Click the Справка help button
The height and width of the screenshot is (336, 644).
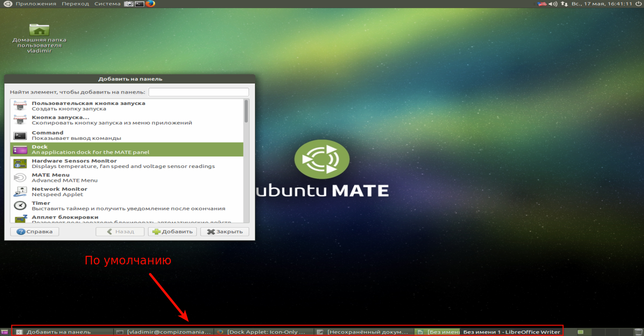tap(34, 231)
